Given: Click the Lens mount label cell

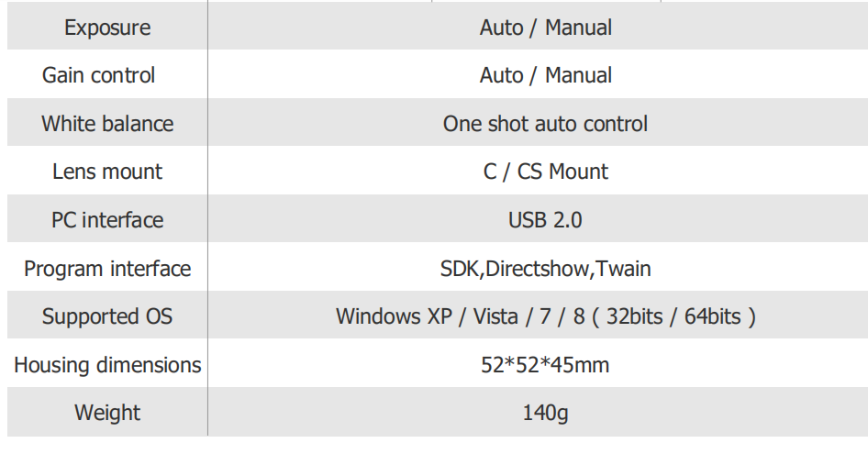Looking at the screenshot, I should click(x=106, y=172).
